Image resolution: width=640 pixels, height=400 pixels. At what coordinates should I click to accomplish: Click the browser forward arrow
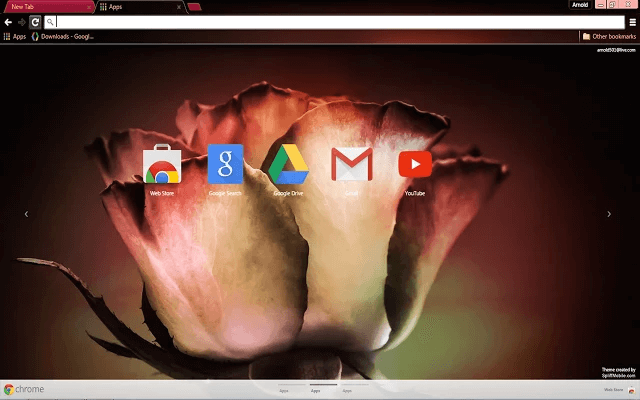21,21
